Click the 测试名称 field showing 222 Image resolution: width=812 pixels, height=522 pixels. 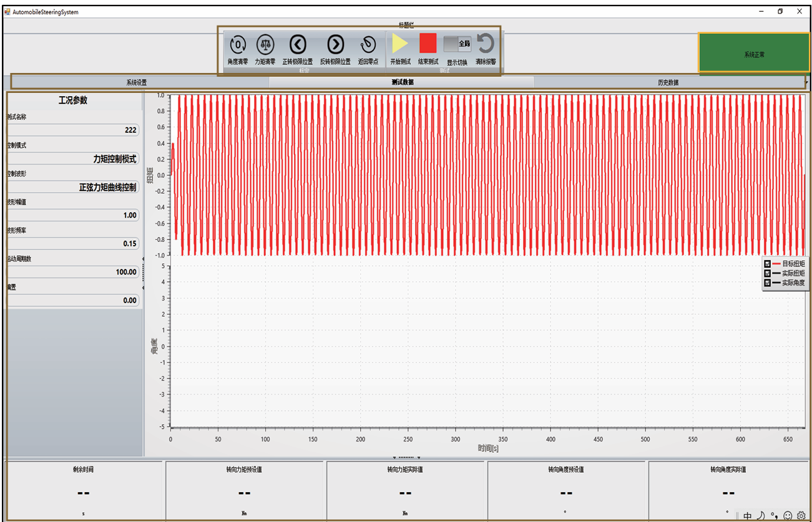point(73,130)
